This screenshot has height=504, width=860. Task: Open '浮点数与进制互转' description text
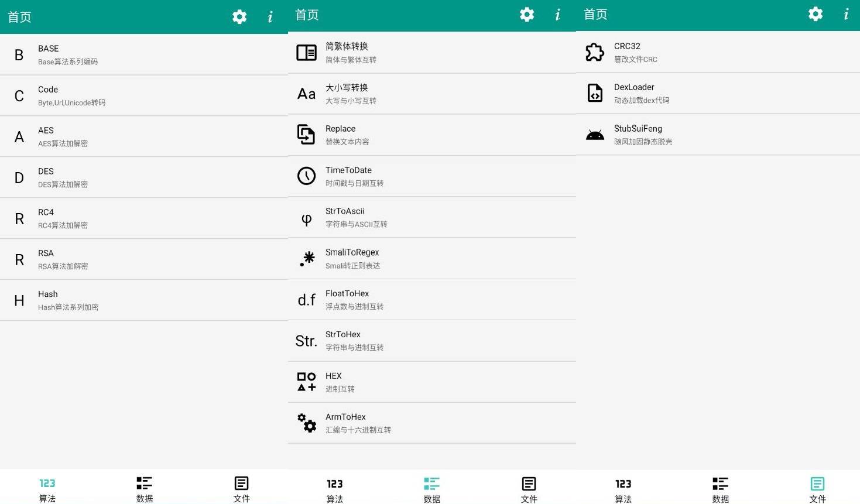tap(354, 307)
